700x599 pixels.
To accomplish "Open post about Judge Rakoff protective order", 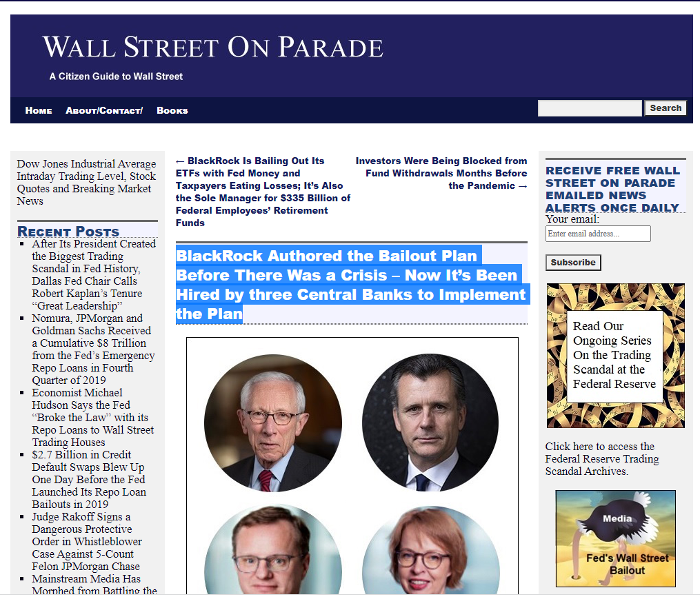I will [87, 541].
